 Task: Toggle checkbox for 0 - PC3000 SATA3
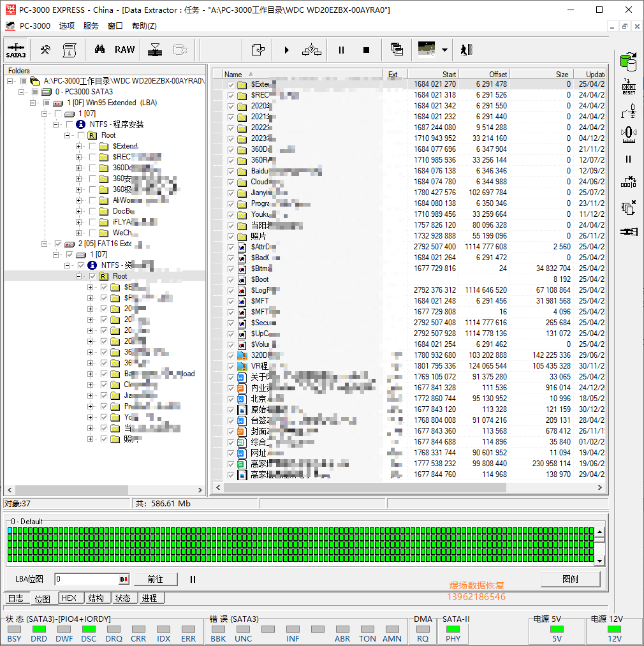point(35,92)
